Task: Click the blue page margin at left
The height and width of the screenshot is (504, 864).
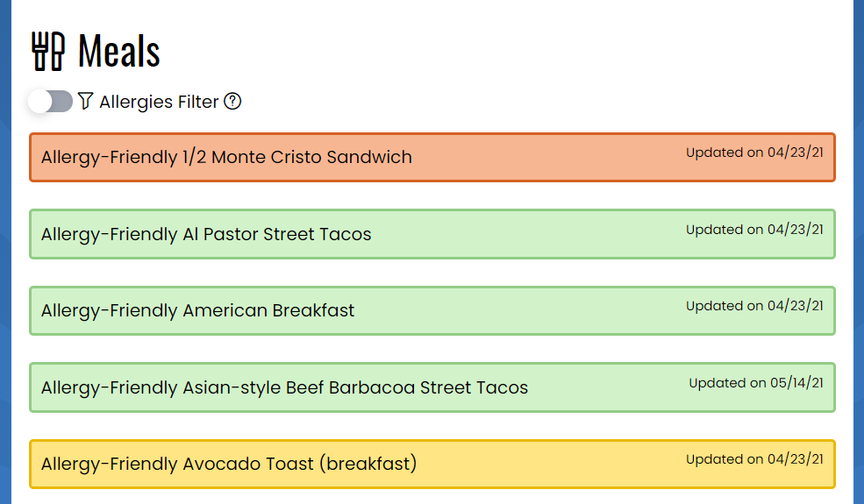Action: click(x=5, y=252)
